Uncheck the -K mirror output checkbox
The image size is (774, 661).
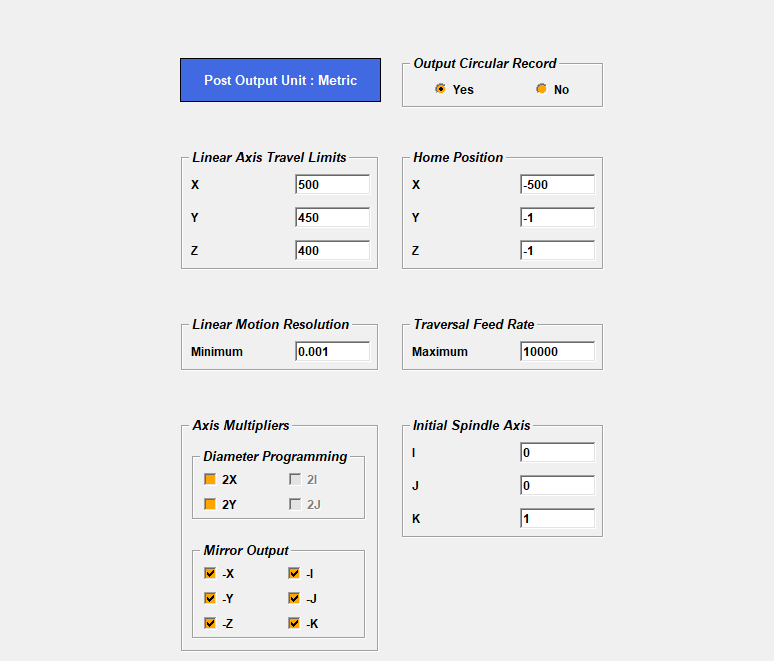pos(294,623)
